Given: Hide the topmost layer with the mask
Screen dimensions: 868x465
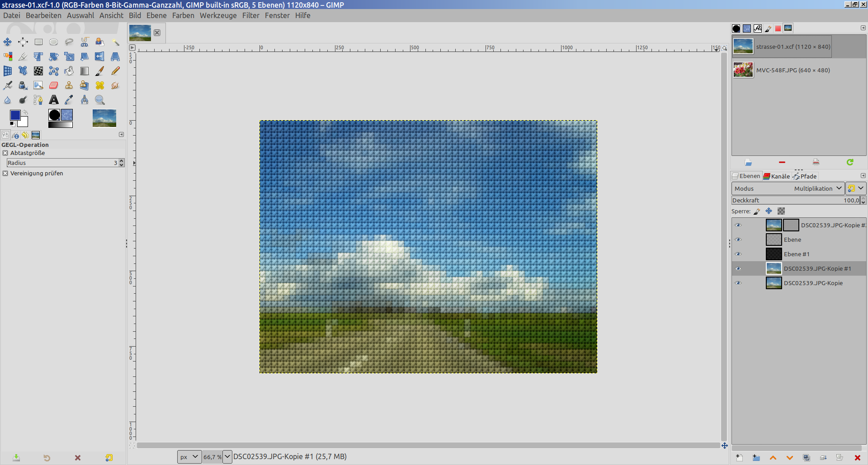Looking at the screenshot, I should tap(738, 225).
